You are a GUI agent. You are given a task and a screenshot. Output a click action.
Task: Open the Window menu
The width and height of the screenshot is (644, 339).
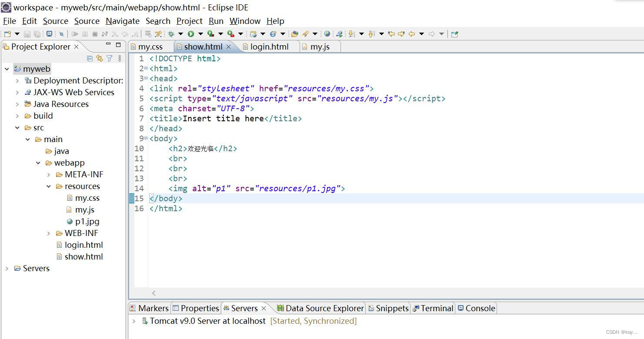pyautogui.click(x=245, y=21)
